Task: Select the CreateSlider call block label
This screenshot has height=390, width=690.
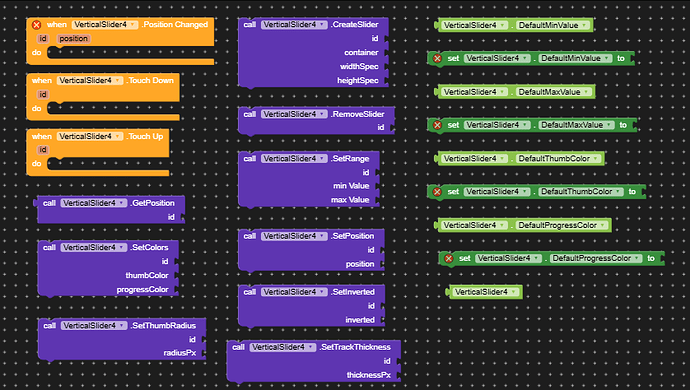Action: coord(355,25)
